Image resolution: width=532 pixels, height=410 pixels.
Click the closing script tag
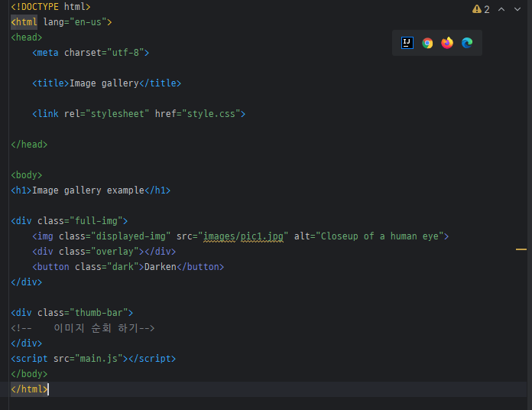pos(152,359)
